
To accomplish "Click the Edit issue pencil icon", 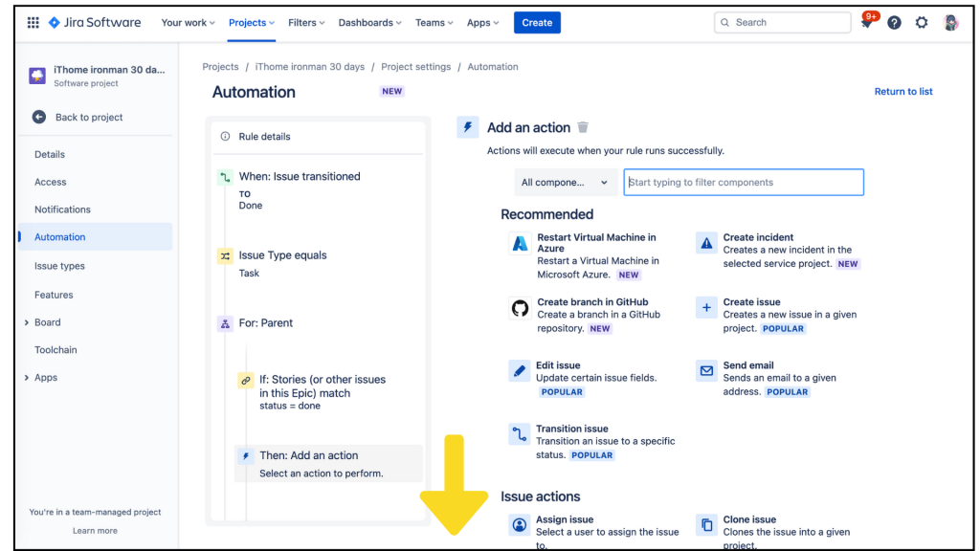I will (520, 371).
